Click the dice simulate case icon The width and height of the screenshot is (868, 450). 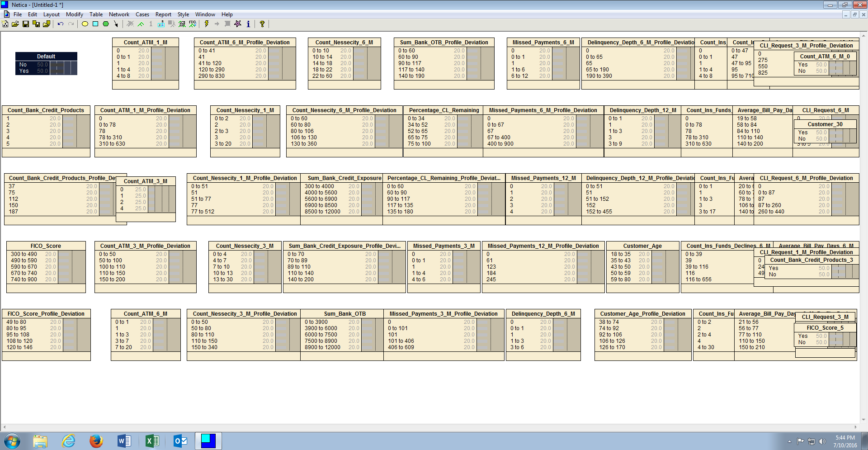[182, 24]
